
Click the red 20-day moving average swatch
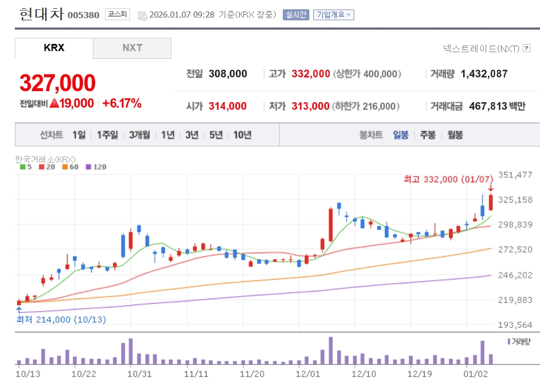42,167
